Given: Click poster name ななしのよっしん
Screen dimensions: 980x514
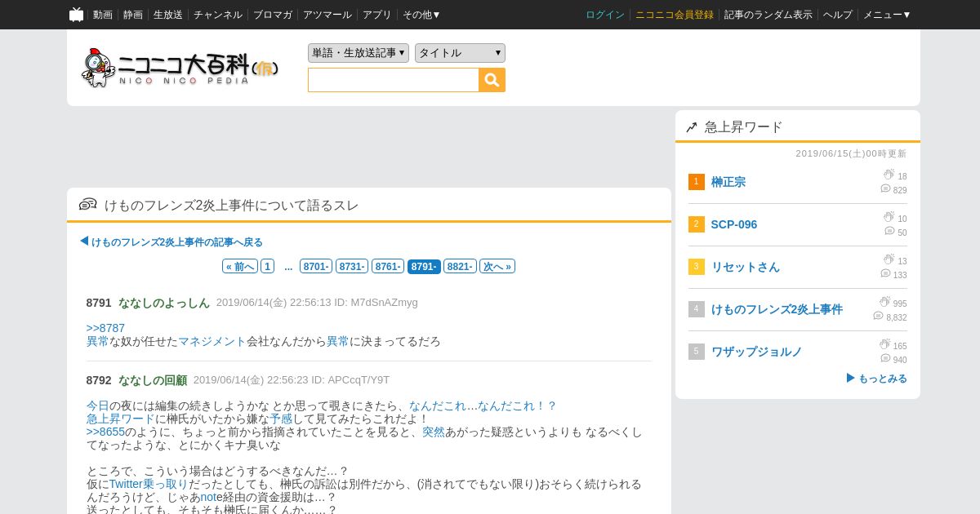Looking at the screenshot, I should (164, 303).
